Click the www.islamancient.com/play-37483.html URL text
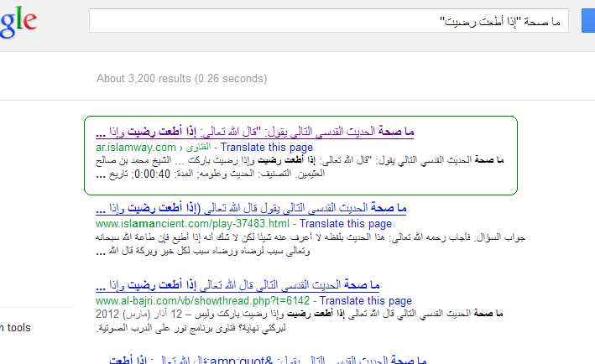Image resolution: width=595 pixels, height=364 pixels. pos(192,224)
